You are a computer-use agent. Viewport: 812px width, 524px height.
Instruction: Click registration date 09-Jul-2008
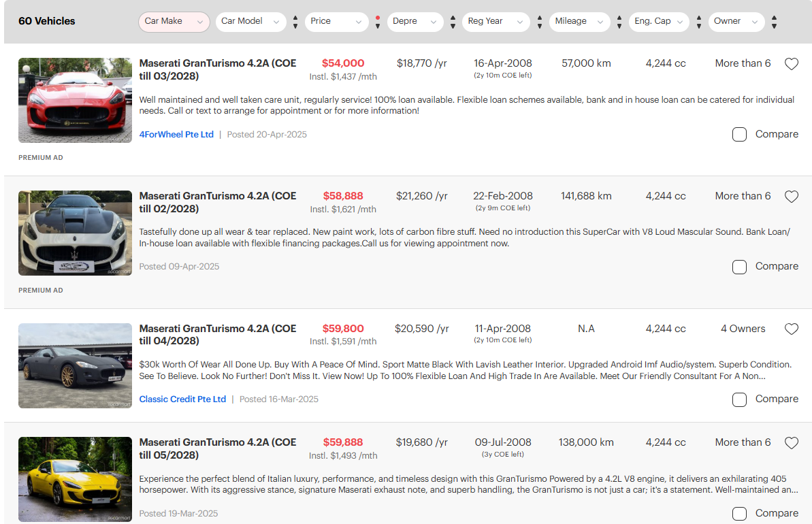(503, 442)
